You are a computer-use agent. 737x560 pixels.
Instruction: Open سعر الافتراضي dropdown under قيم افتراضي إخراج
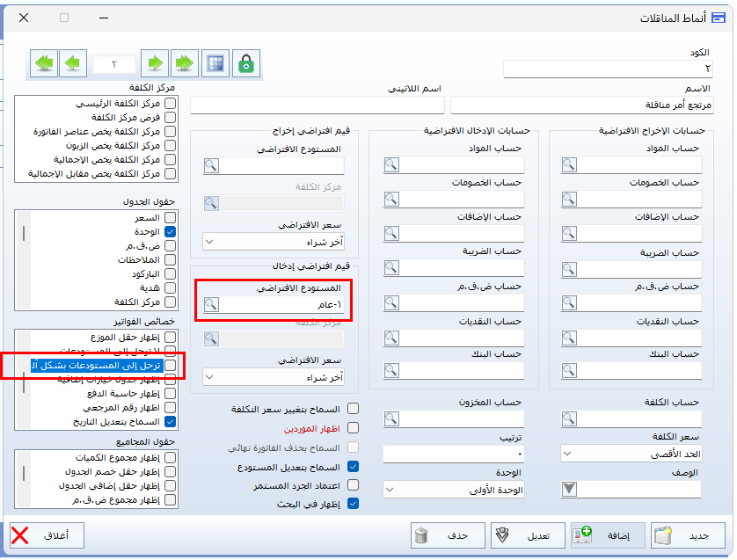pos(273,241)
